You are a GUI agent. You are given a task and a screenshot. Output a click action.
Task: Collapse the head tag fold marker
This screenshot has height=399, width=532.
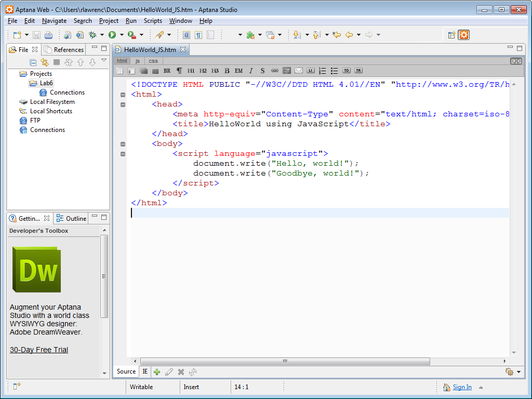coord(123,104)
